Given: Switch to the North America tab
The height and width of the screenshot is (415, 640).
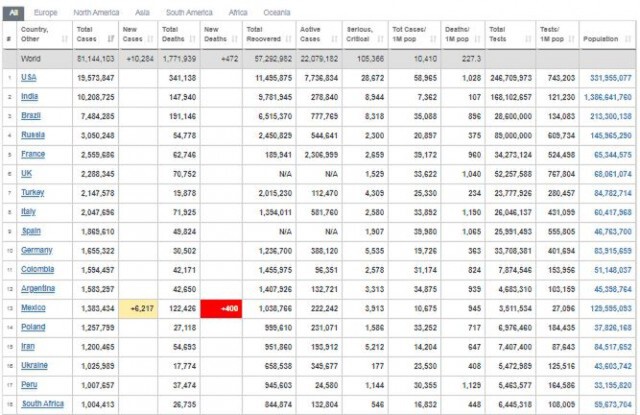Looking at the screenshot, I should tap(96, 13).
